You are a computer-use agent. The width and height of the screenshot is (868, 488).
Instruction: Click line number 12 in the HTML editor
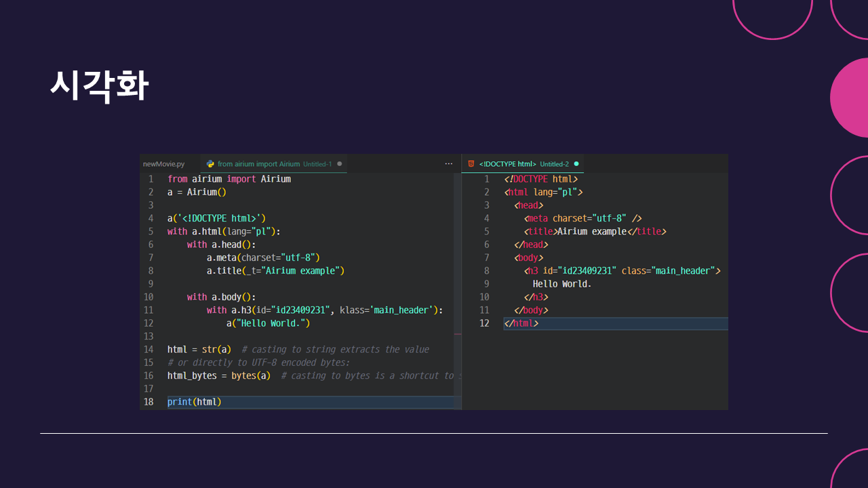click(x=484, y=323)
